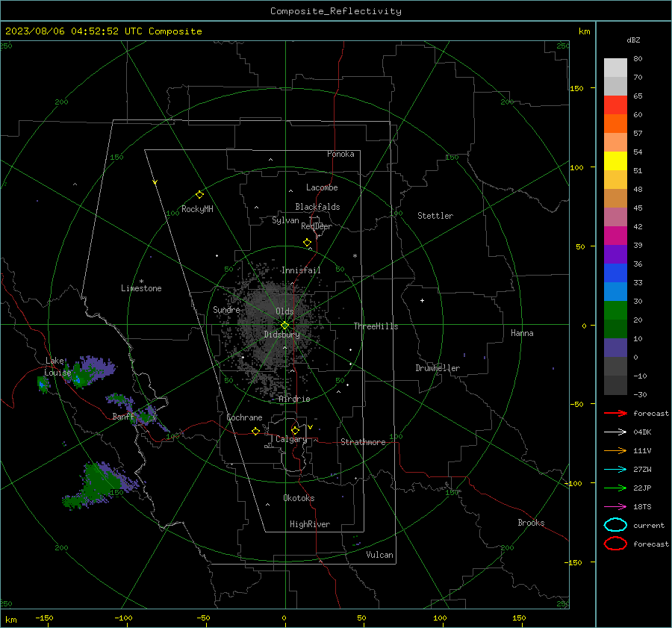Click the white plus marker west of Hanna
Viewport: 672px width, 628px height.
point(422,300)
